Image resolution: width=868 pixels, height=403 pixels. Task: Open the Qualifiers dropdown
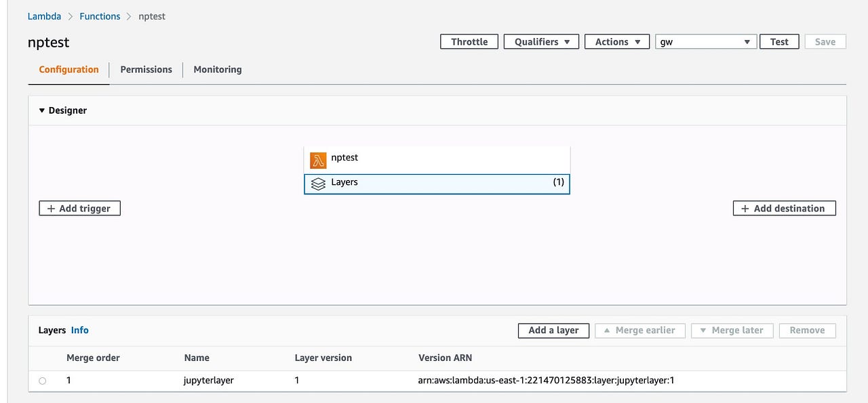pyautogui.click(x=540, y=41)
